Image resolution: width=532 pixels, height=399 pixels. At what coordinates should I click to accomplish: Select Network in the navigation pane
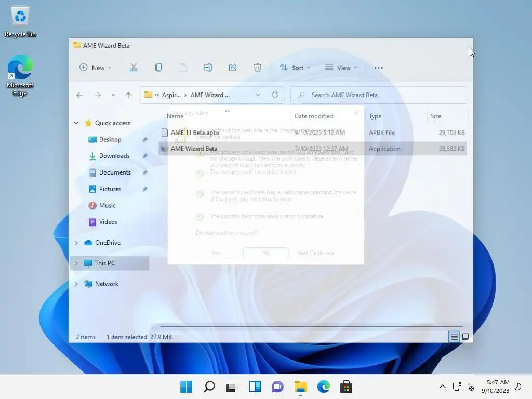(107, 284)
